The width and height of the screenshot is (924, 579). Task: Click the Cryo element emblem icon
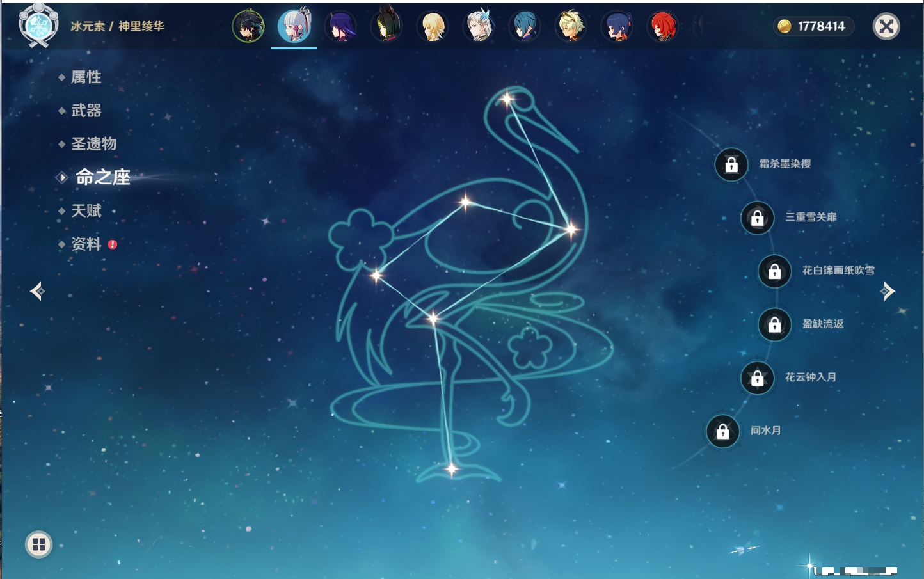(x=38, y=26)
